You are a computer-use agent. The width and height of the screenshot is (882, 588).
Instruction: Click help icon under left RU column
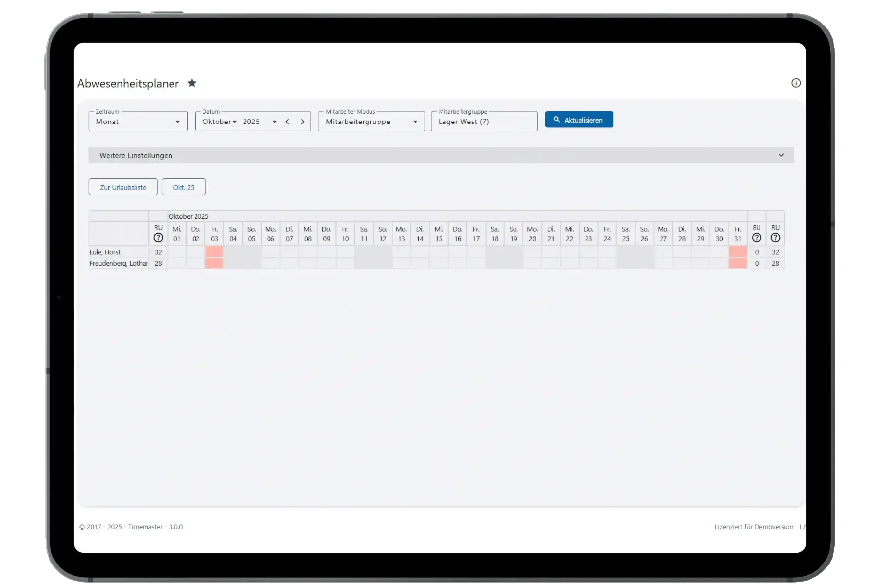(x=158, y=238)
